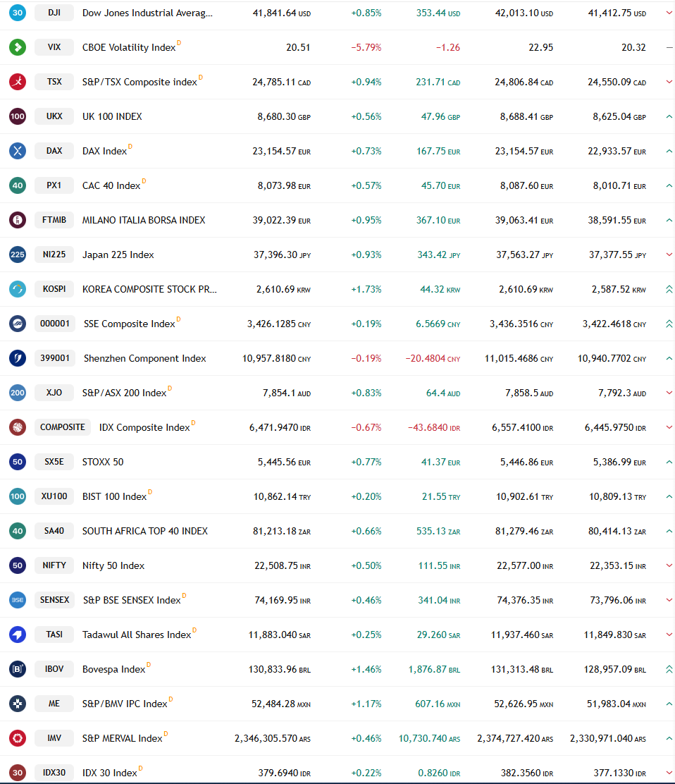Open the KOSPI ticker symbol badge
The width and height of the screenshot is (675, 784).
tap(54, 289)
